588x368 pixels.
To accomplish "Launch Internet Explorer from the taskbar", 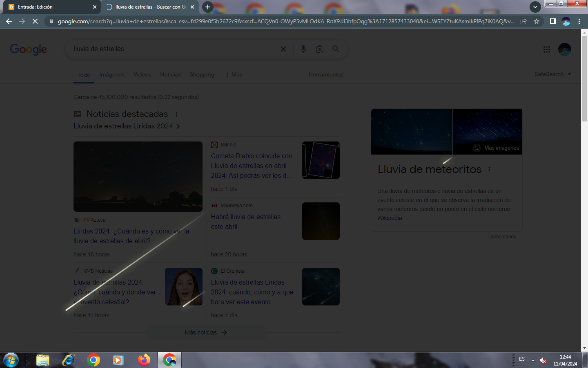I will (x=68, y=360).
